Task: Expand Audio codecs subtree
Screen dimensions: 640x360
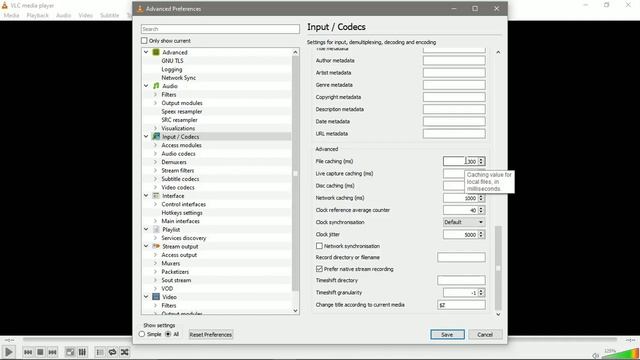Action: tap(155, 153)
